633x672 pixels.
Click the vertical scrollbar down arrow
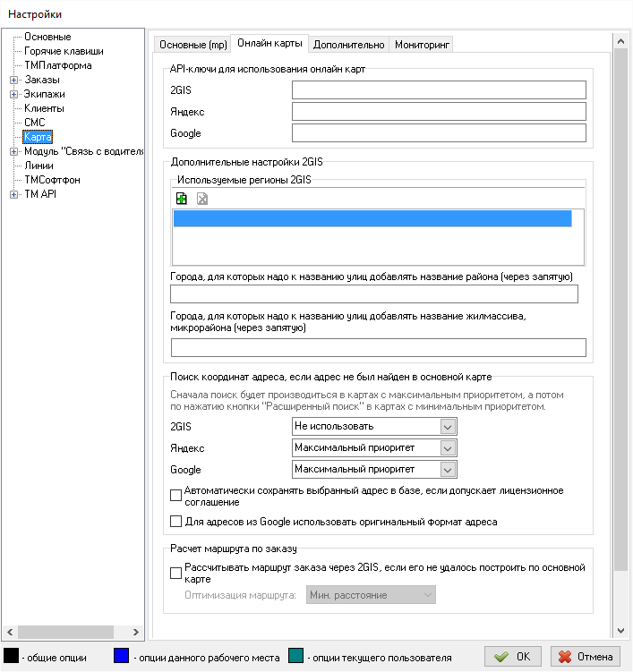(620, 631)
